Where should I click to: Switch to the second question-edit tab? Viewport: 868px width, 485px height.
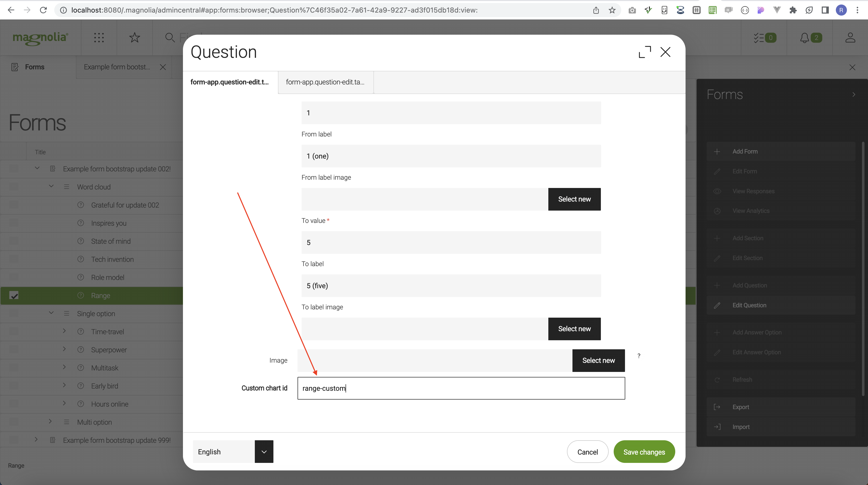click(325, 82)
